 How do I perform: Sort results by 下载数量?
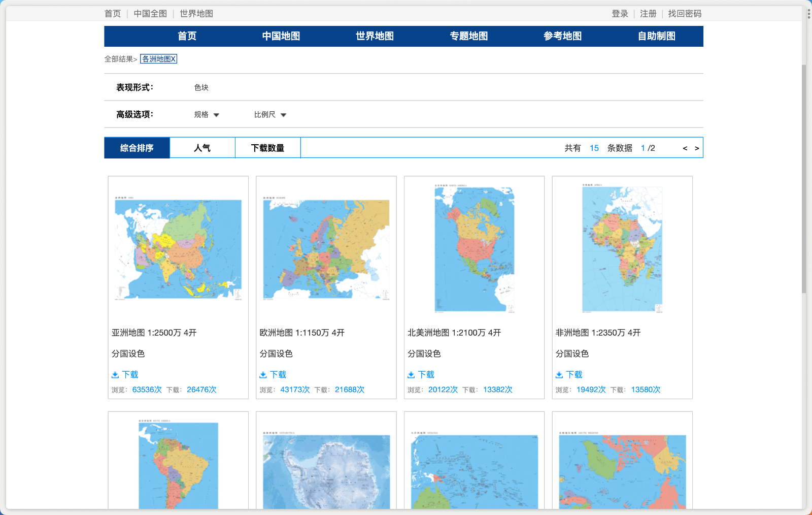coord(267,147)
